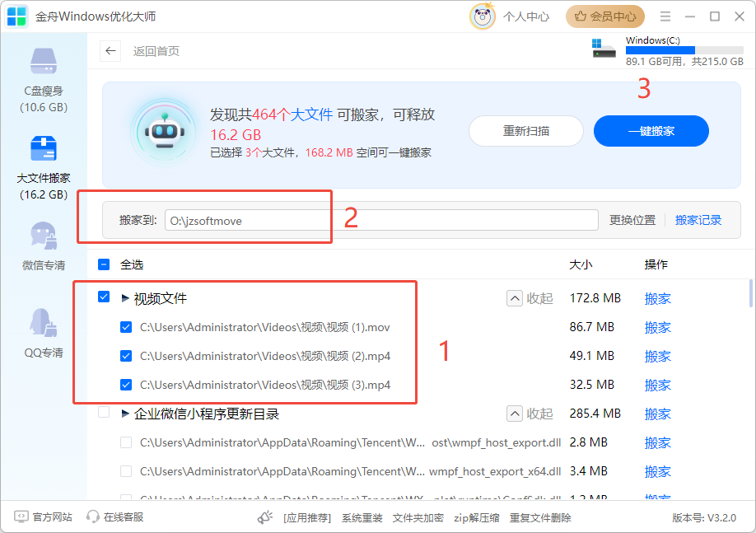This screenshot has width=756, height=533.
Task: Click the 大小 column header
Action: pos(581,264)
